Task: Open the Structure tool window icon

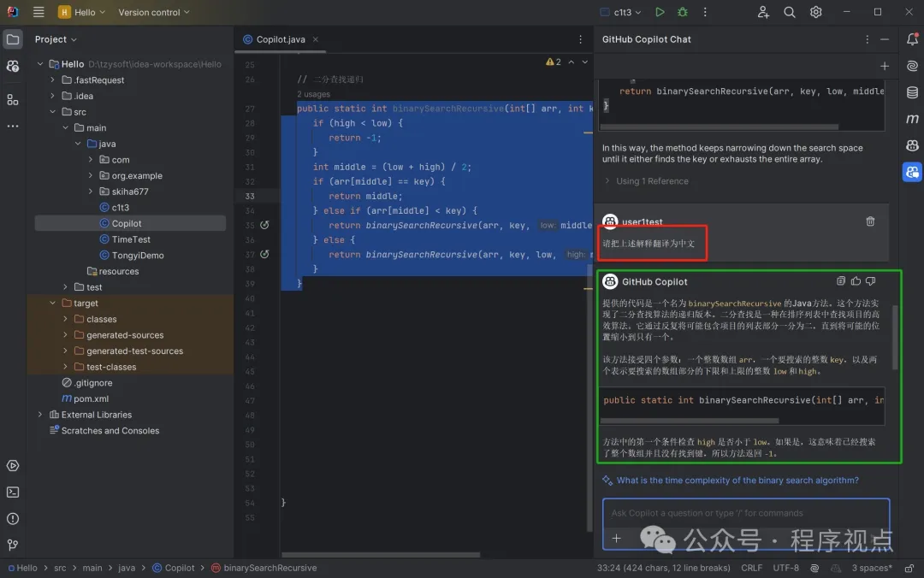Action: [x=12, y=99]
